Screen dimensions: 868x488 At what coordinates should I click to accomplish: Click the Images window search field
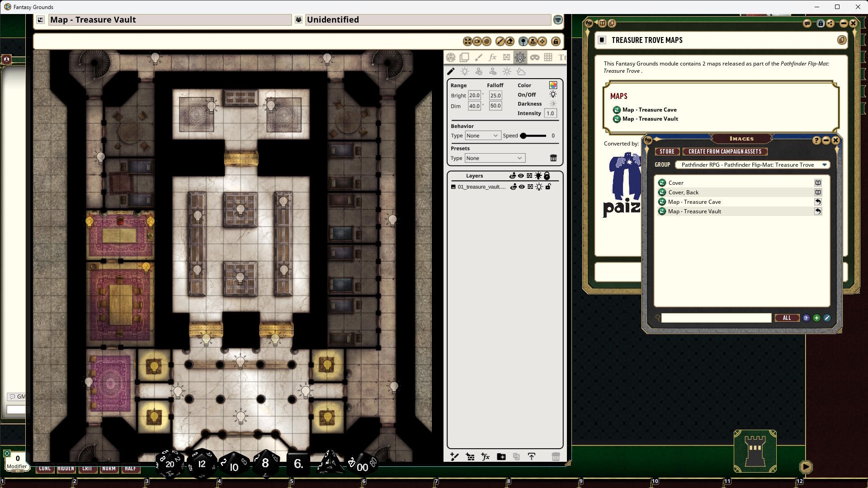[716, 318]
